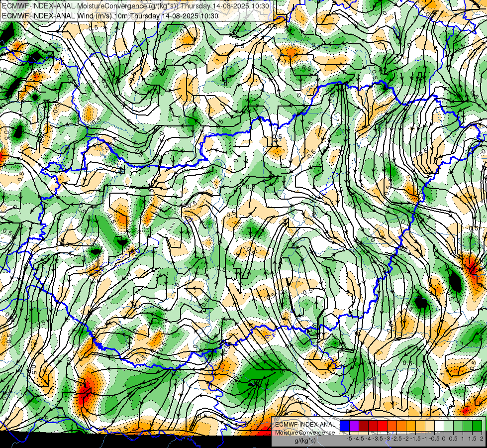Click the white legend swatch

439,426
